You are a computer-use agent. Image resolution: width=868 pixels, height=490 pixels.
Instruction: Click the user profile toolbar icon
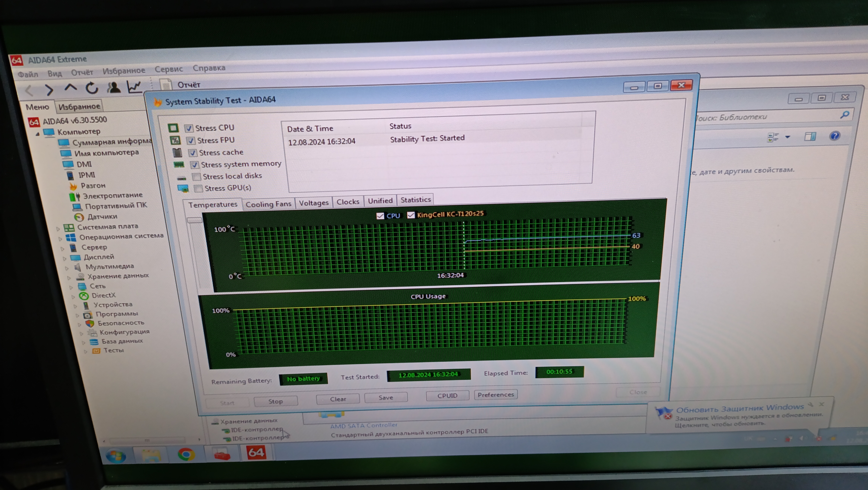click(x=114, y=87)
